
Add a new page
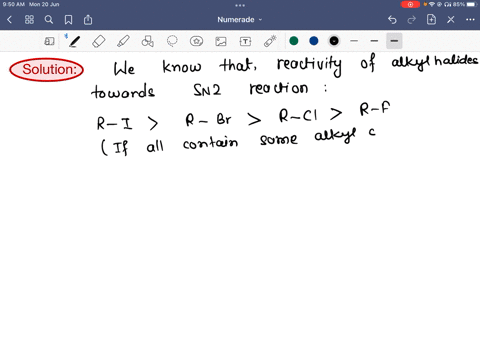point(431,19)
